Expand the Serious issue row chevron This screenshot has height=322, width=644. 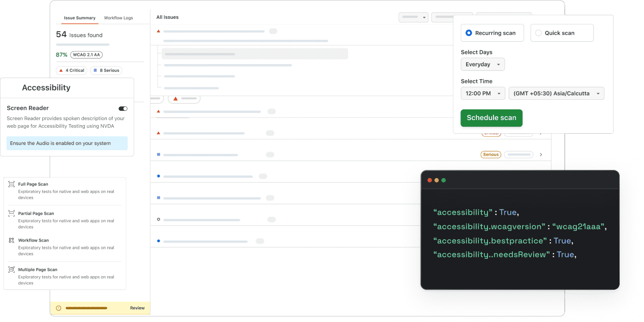(x=541, y=155)
